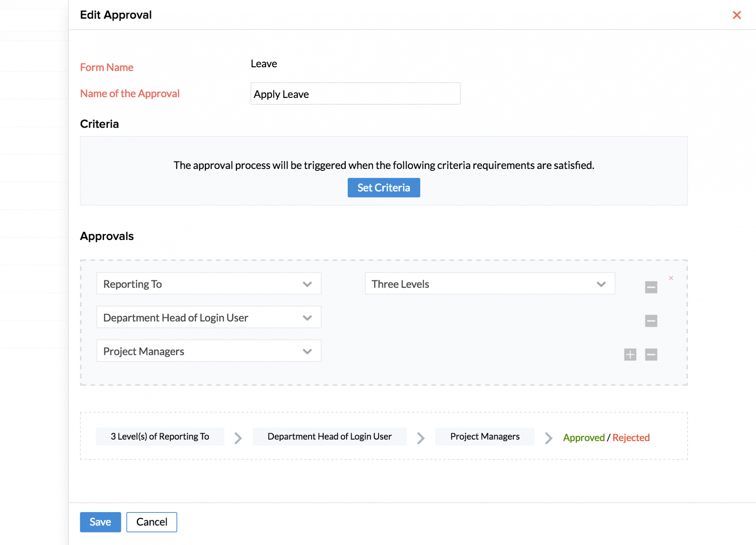Open the Reporting To dropdown
This screenshot has width=756, height=545.
click(209, 284)
